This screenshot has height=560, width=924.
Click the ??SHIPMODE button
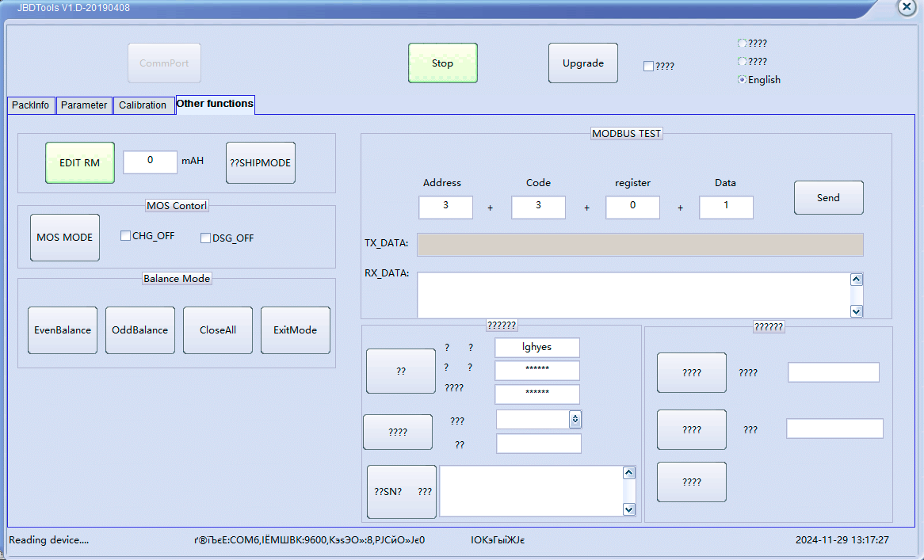(x=261, y=162)
